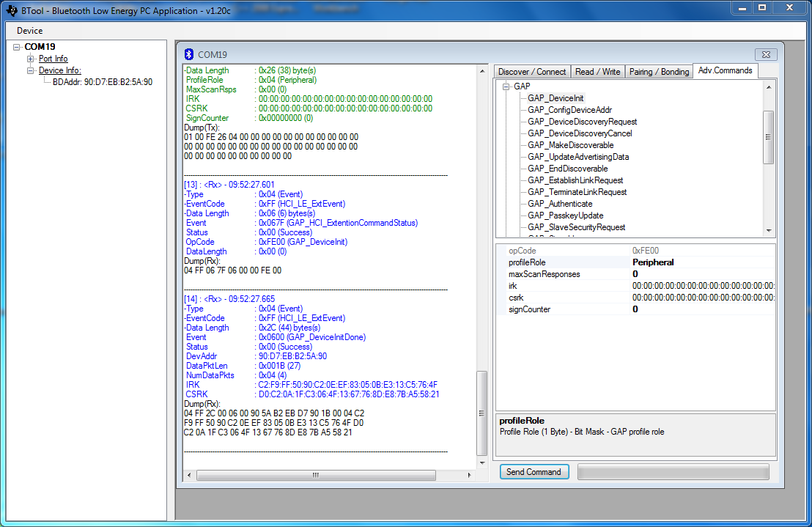Edit the irk value field
812x527 pixels.
702,286
